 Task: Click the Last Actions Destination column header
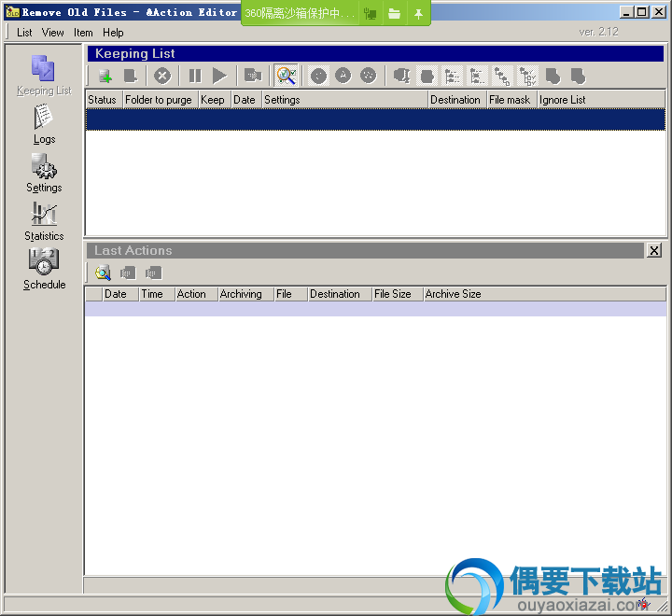point(340,294)
